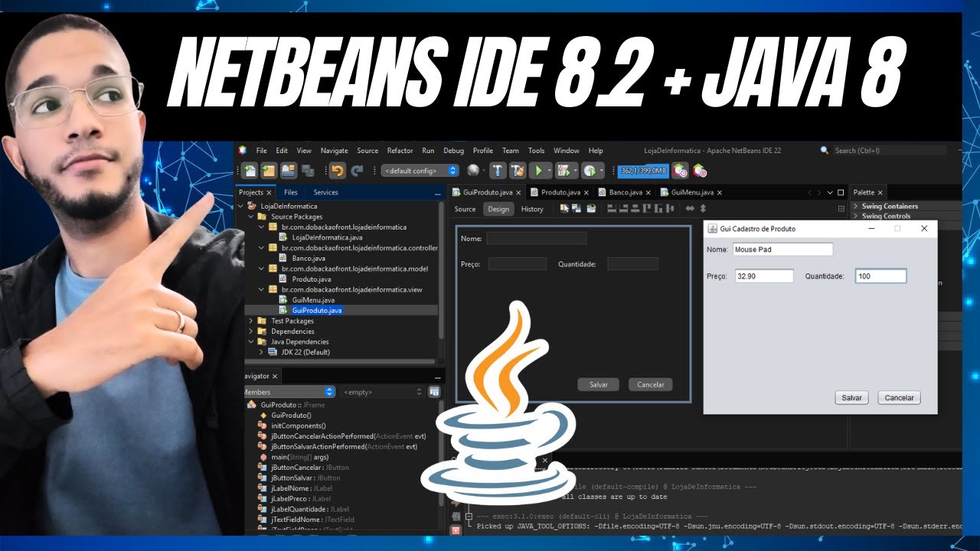Click the vertical resizability arrow icon

(703, 209)
